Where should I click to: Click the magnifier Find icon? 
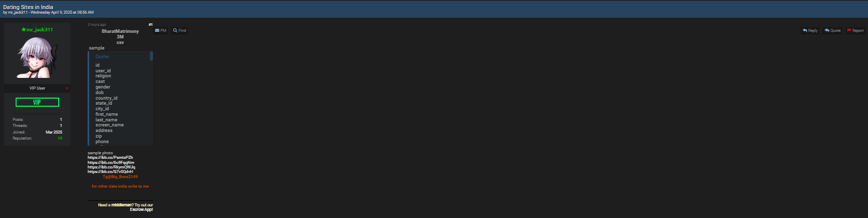175,30
